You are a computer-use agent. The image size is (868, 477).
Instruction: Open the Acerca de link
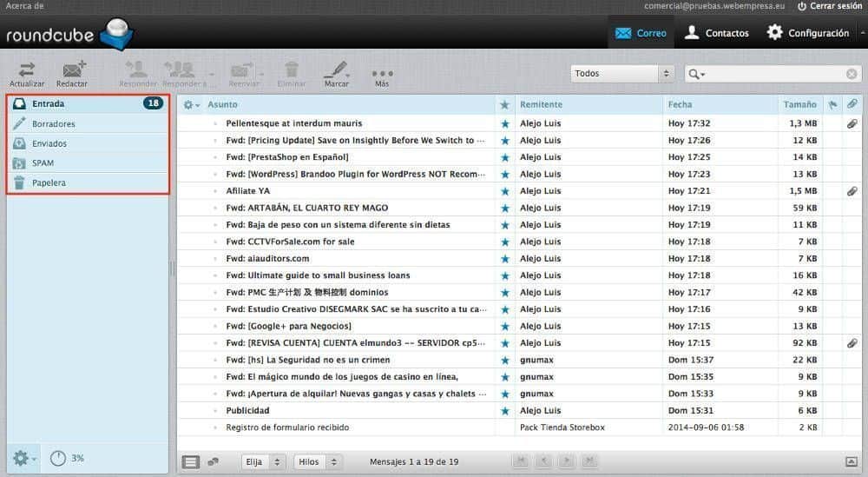(x=25, y=6)
